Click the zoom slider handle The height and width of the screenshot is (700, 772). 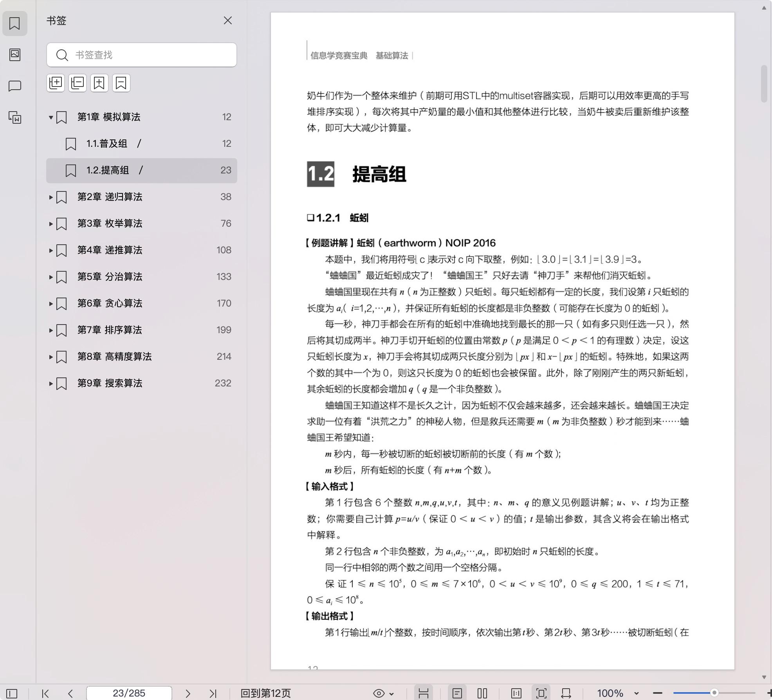[714, 693]
